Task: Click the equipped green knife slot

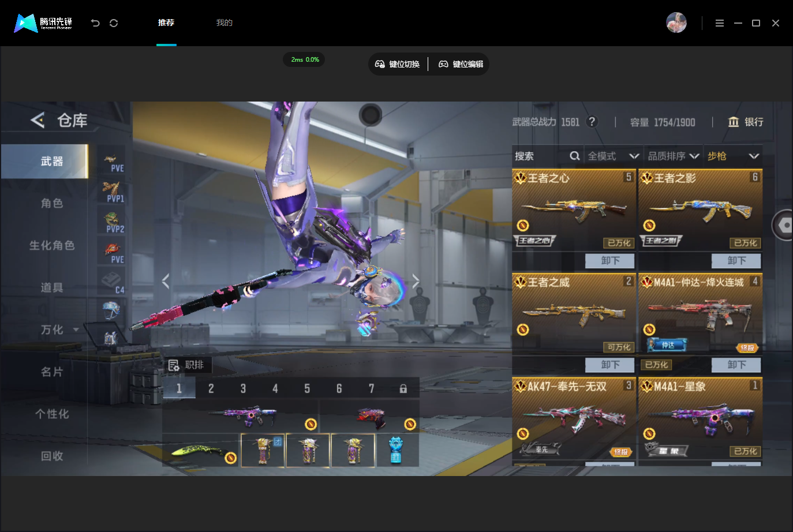Action: [x=200, y=450]
